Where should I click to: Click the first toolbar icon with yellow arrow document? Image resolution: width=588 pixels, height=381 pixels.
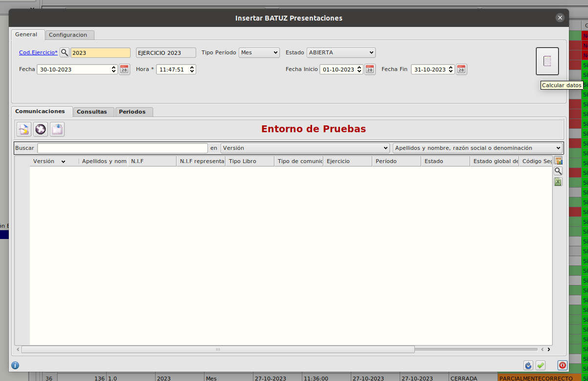click(x=24, y=129)
